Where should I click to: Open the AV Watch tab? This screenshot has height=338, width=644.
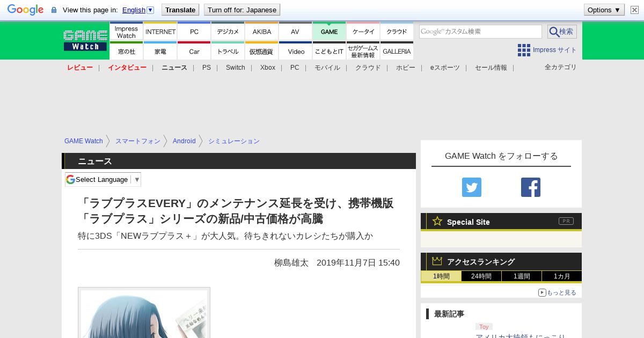coord(295,31)
